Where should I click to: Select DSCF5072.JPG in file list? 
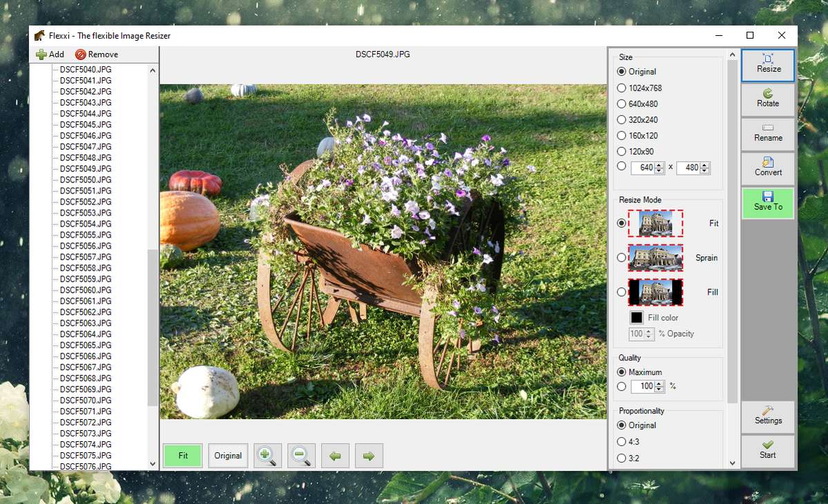point(86,423)
